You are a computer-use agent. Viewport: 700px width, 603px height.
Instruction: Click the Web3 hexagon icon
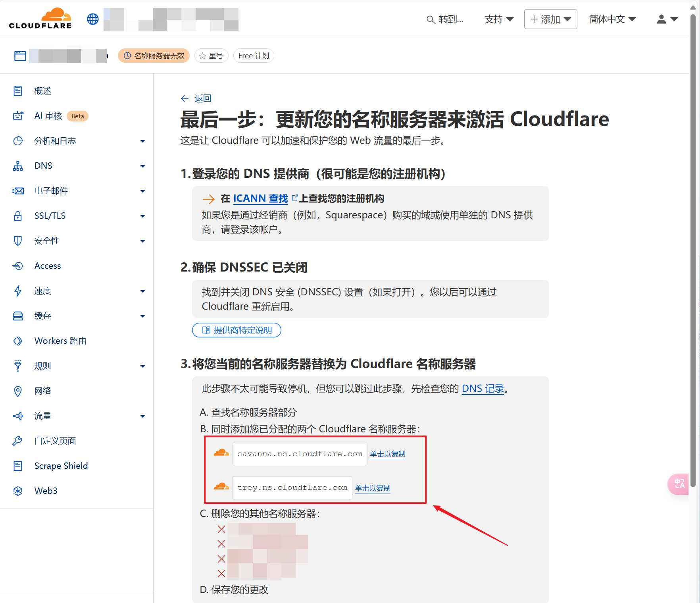[18, 491]
